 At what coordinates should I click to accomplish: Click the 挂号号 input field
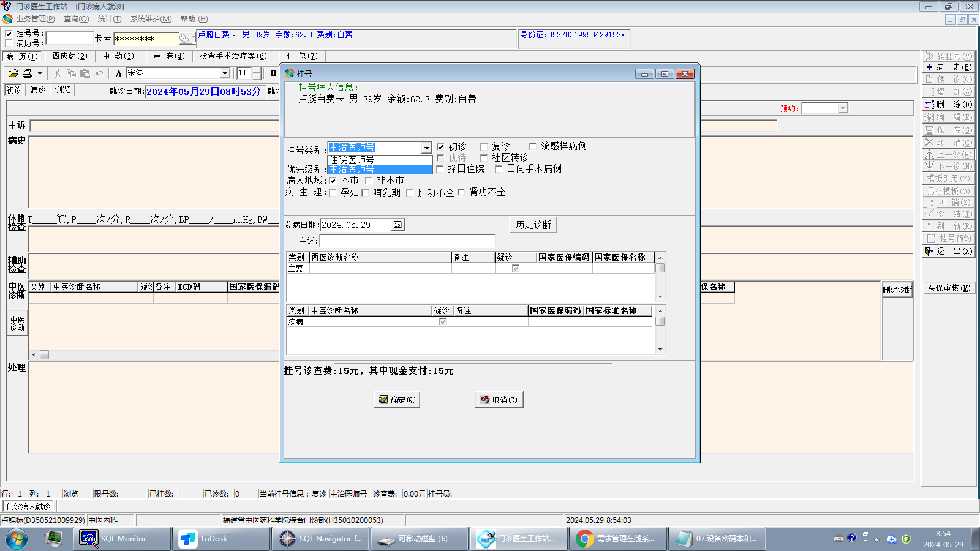click(x=69, y=39)
